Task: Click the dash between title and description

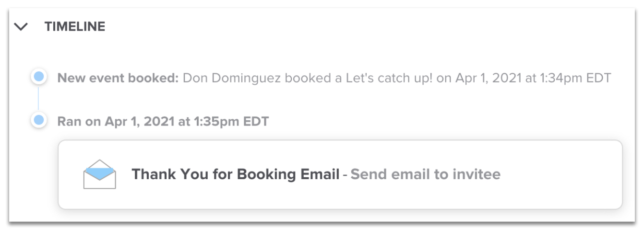Action: coord(345,174)
